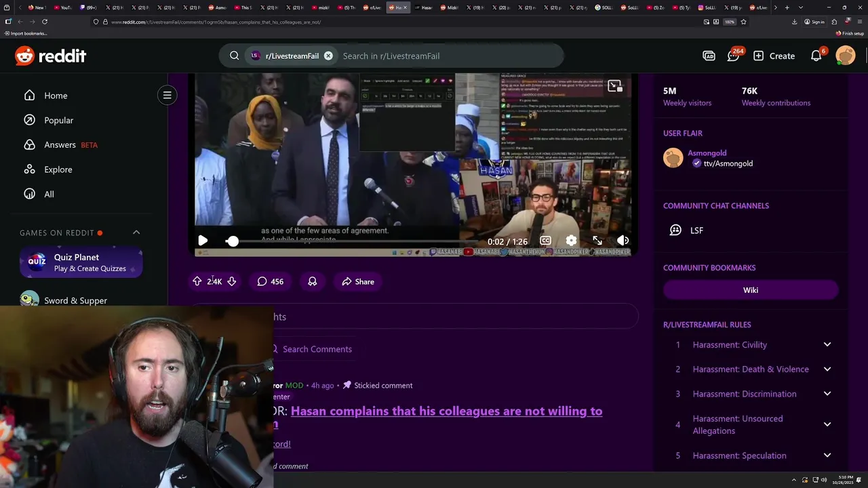Expand rule 2 Death & Violence
This screenshot has width=868, height=488.
pos(751,369)
